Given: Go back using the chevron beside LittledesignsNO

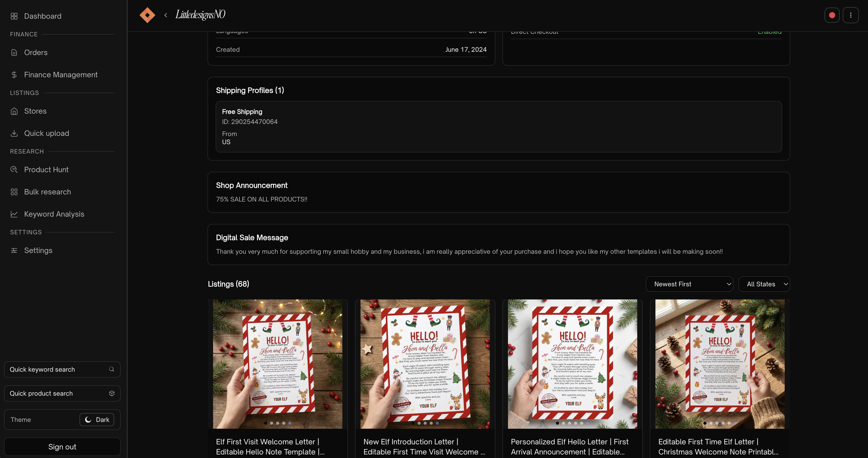Looking at the screenshot, I should tap(165, 15).
